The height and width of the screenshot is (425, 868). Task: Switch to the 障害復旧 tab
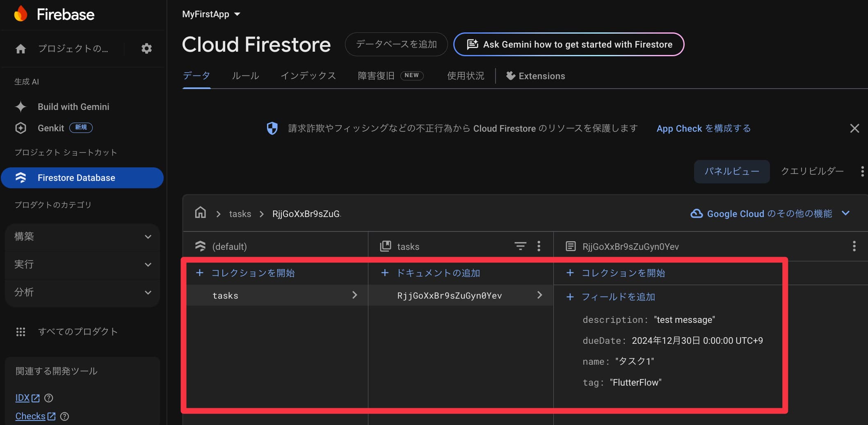click(x=391, y=76)
